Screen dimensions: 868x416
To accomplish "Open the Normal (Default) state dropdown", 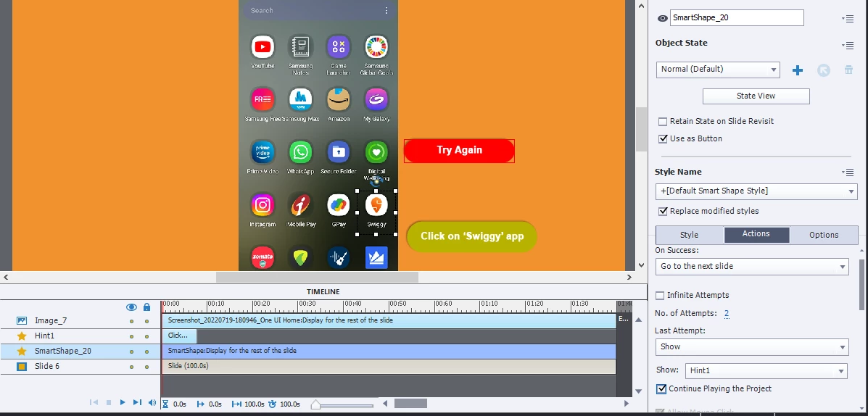I will coord(718,70).
